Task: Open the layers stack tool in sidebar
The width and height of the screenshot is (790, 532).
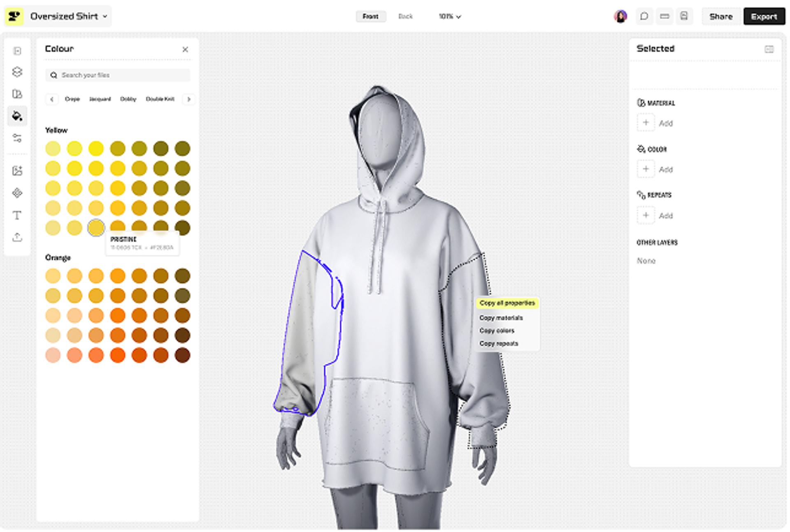Action: click(x=17, y=72)
